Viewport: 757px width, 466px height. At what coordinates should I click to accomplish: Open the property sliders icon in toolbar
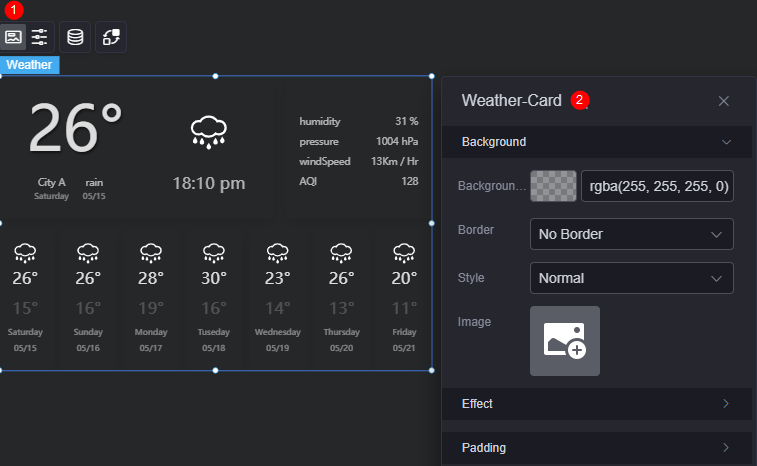(x=39, y=37)
